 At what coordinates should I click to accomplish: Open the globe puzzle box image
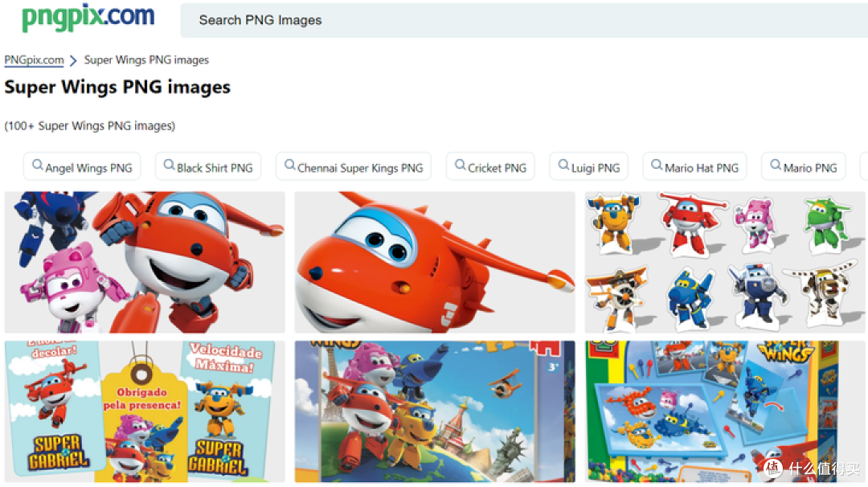pyautogui.click(x=435, y=411)
